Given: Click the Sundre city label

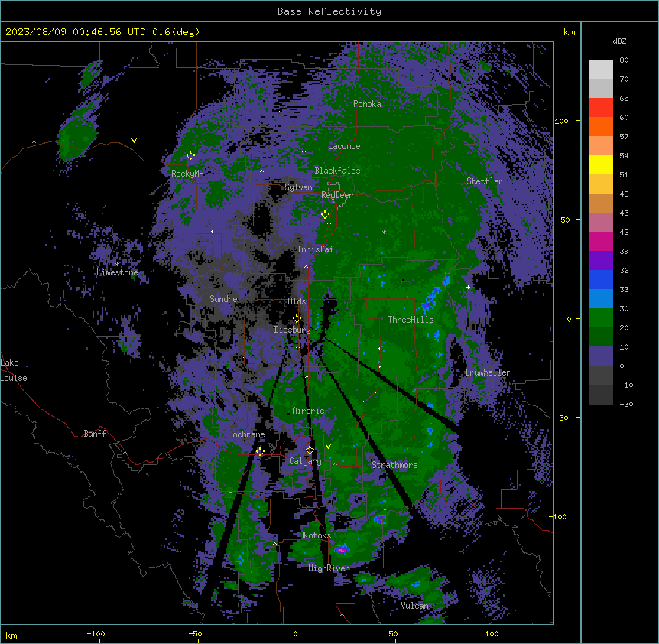Looking at the screenshot, I should click(223, 299).
